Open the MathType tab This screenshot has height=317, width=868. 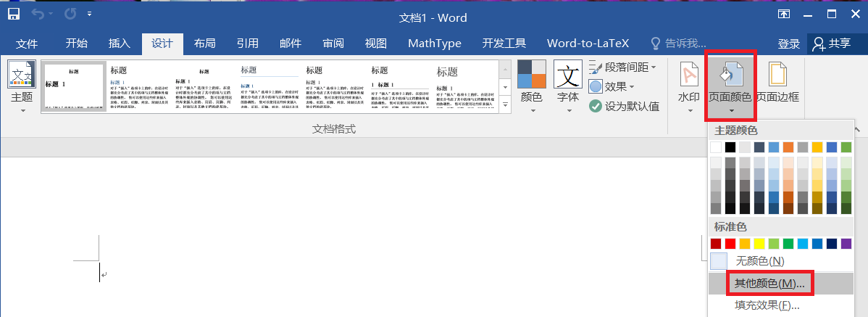pyautogui.click(x=435, y=44)
